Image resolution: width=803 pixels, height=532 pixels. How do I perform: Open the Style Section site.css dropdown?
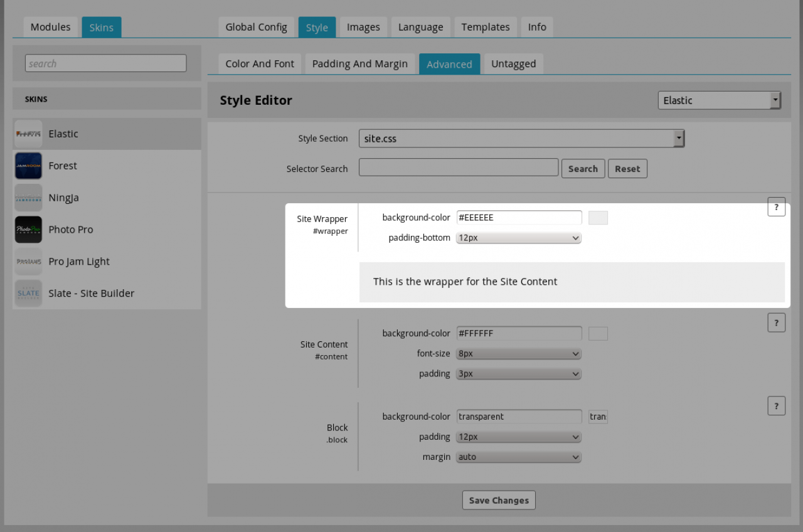pos(521,139)
